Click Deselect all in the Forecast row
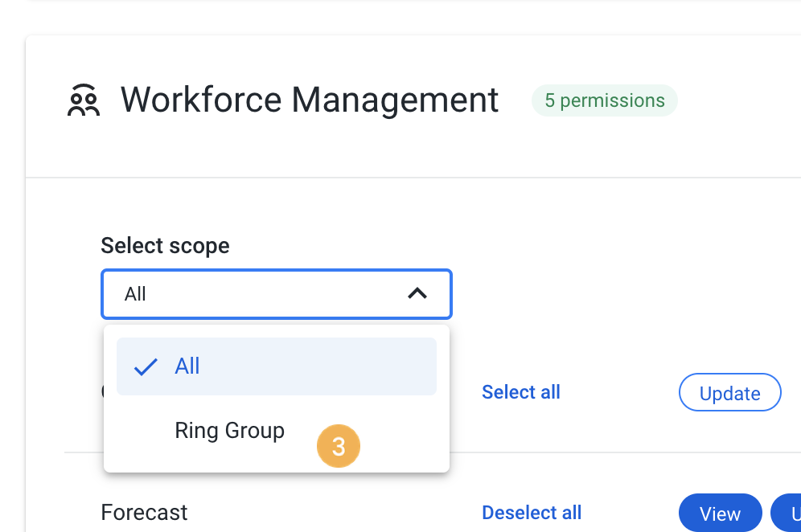The height and width of the screenshot is (532, 801). point(531,513)
